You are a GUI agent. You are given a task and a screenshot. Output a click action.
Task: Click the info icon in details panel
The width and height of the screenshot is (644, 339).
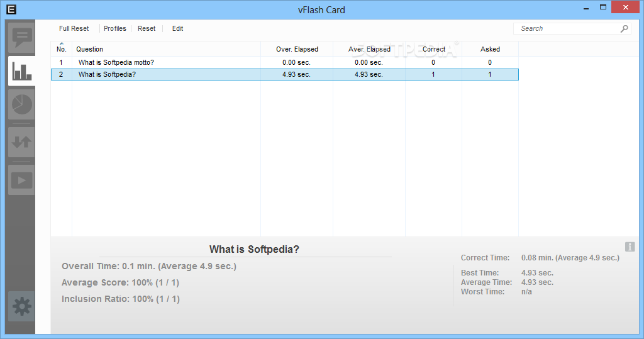(630, 247)
